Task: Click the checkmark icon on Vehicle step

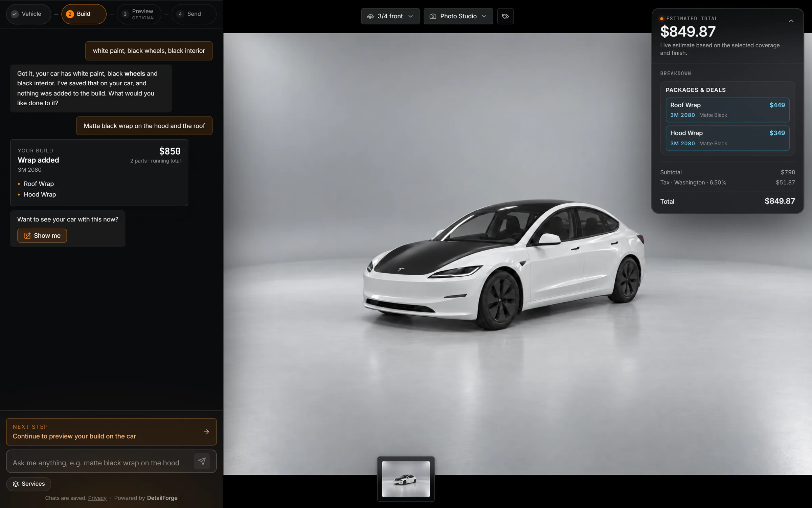Action: click(15, 14)
